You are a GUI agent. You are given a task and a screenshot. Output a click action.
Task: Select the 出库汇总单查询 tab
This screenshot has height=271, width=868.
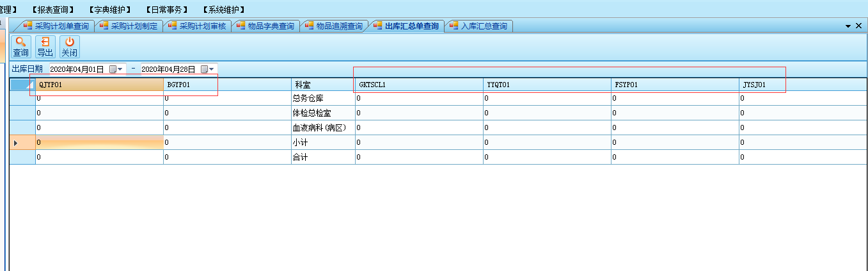pos(406,26)
